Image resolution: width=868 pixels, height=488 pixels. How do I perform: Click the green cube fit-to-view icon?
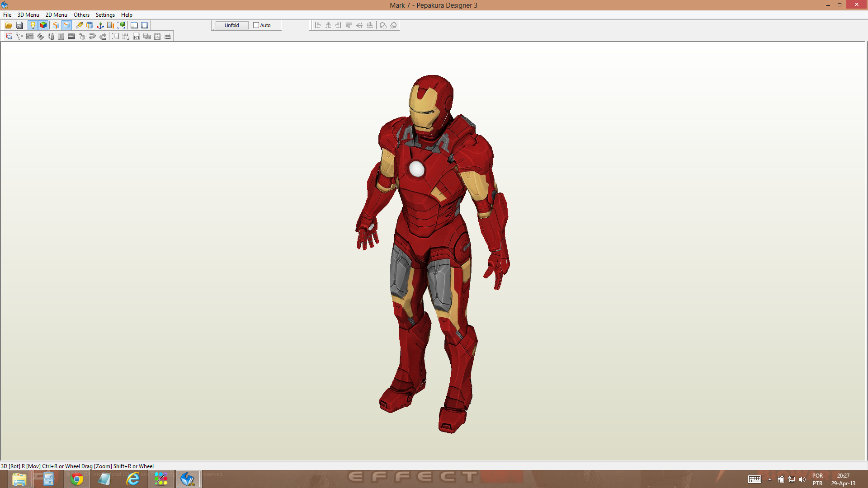[x=121, y=25]
